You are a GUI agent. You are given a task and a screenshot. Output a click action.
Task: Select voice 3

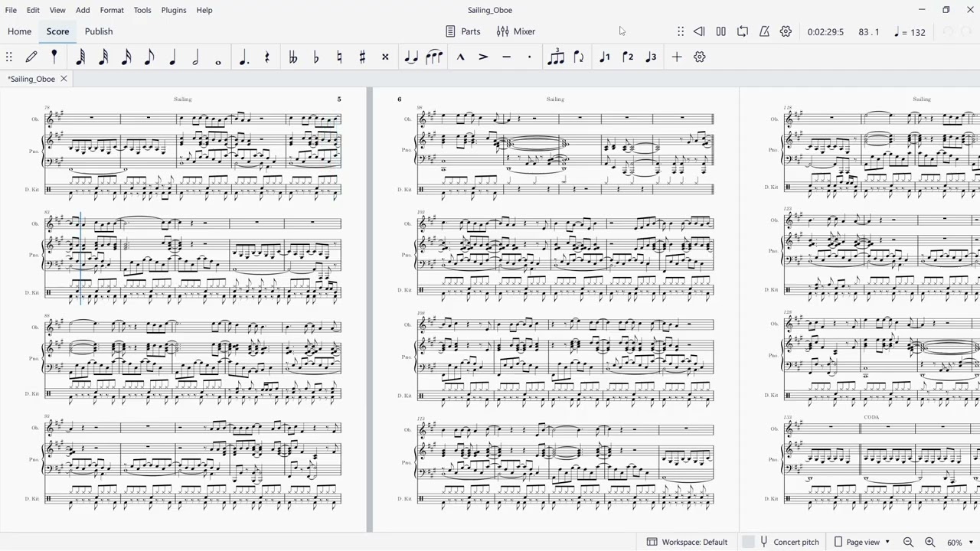pos(651,57)
